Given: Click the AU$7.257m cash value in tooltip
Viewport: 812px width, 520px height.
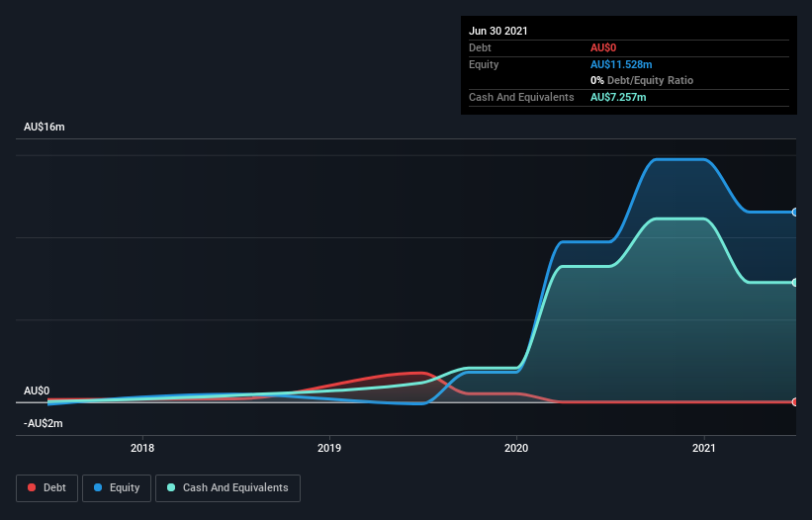Looking at the screenshot, I should 618,97.
